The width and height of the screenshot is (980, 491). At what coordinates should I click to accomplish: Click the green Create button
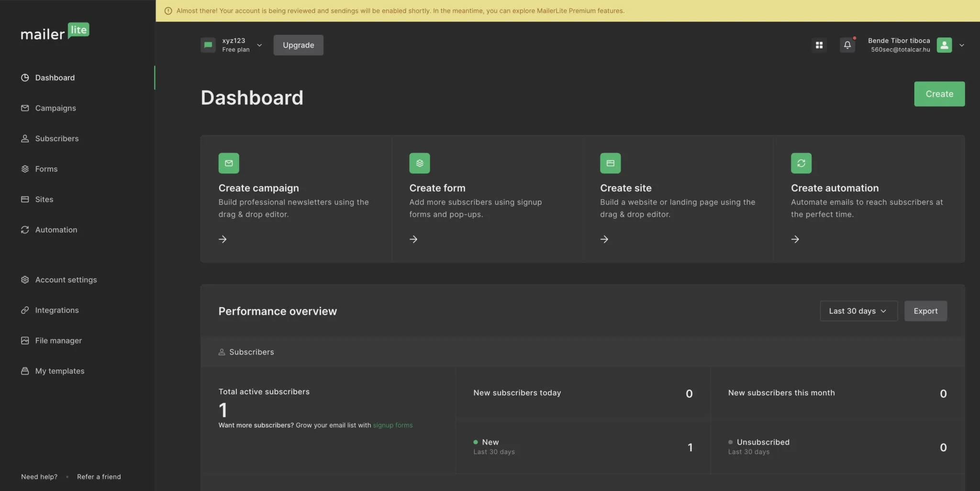pyautogui.click(x=939, y=94)
